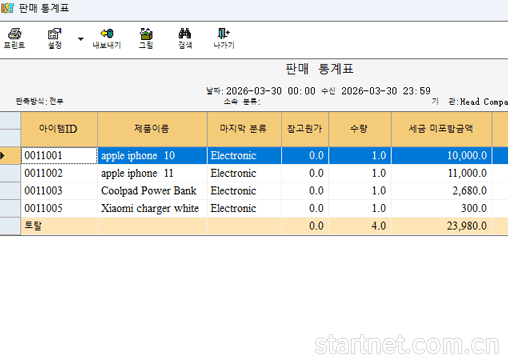Expand the dropdown arrow beside 설정

[81, 39]
